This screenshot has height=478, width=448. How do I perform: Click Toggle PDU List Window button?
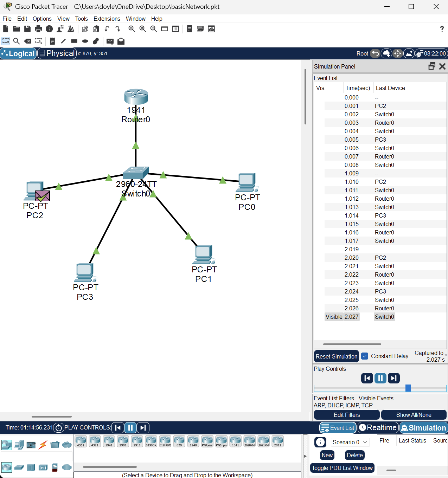pyautogui.click(x=342, y=468)
